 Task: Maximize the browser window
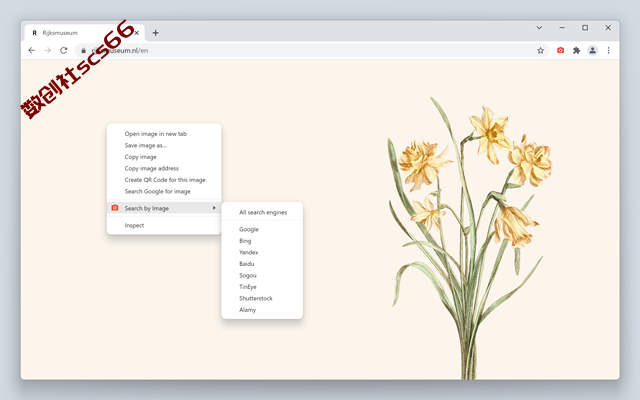coord(585,27)
